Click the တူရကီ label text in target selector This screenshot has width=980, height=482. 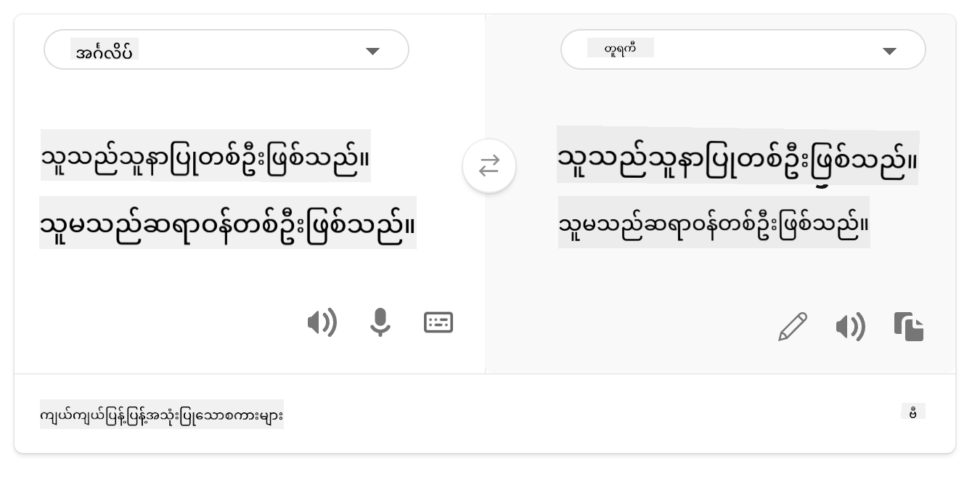[621, 49]
